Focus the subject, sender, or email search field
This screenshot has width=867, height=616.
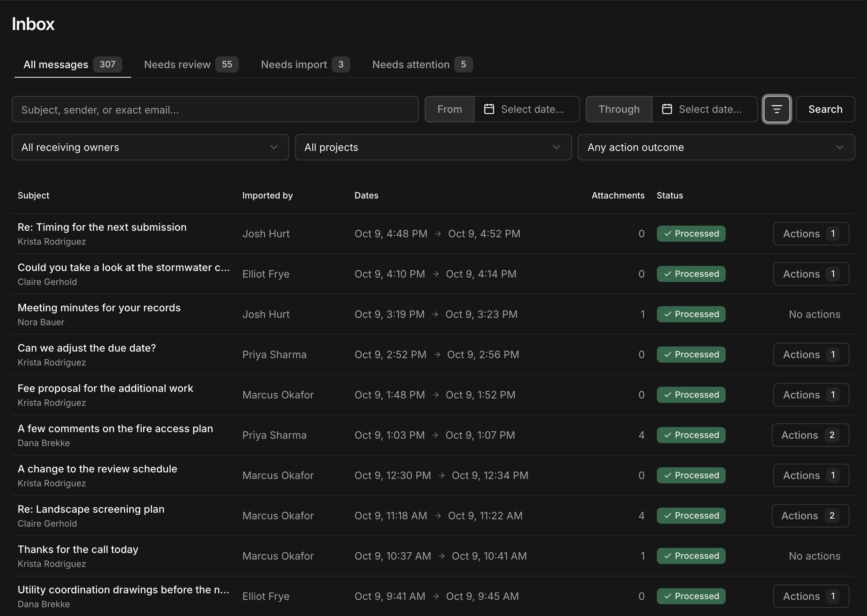click(215, 109)
